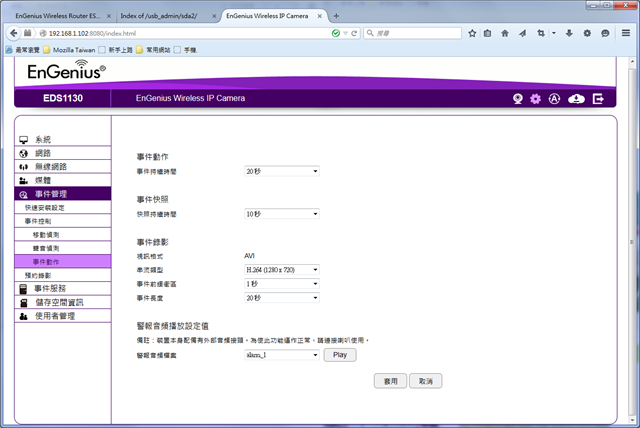Select highlighted 事件動作 submenu item
The image size is (640, 428).
pos(63,262)
